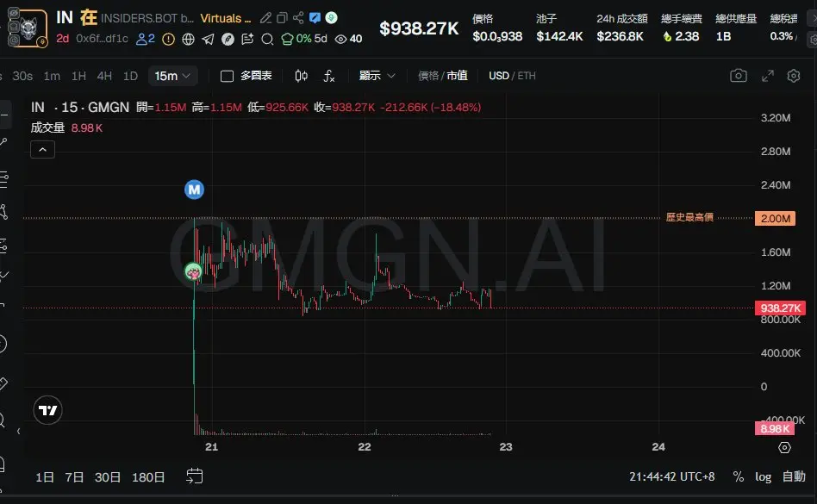The height and width of the screenshot is (504, 817).
Task: Click the 24h 成交額 $236.8K value
Action: (x=620, y=36)
